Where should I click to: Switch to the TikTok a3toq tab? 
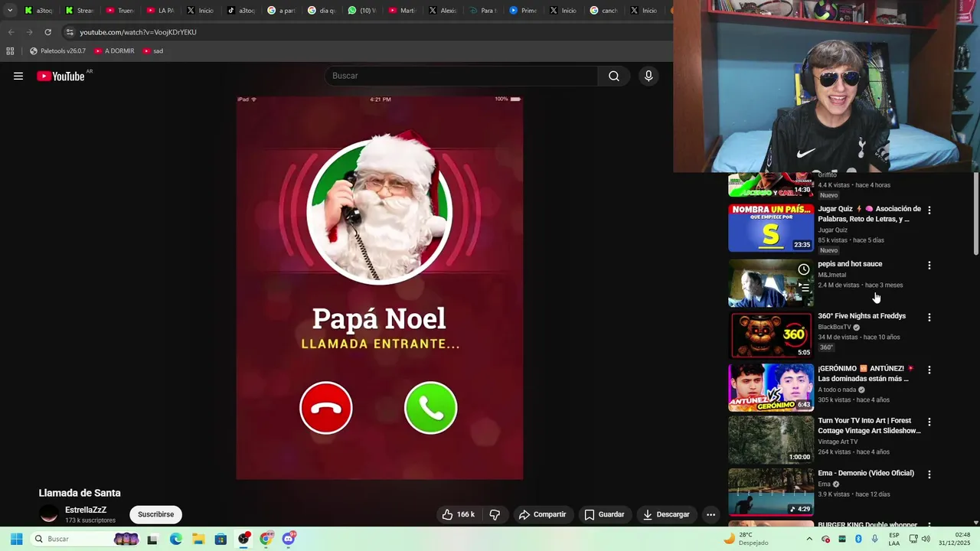(x=241, y=11)
